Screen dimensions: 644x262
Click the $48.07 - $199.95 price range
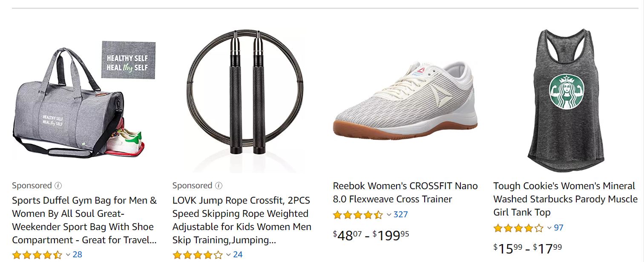pyautogui.click(x=371, y=235)
